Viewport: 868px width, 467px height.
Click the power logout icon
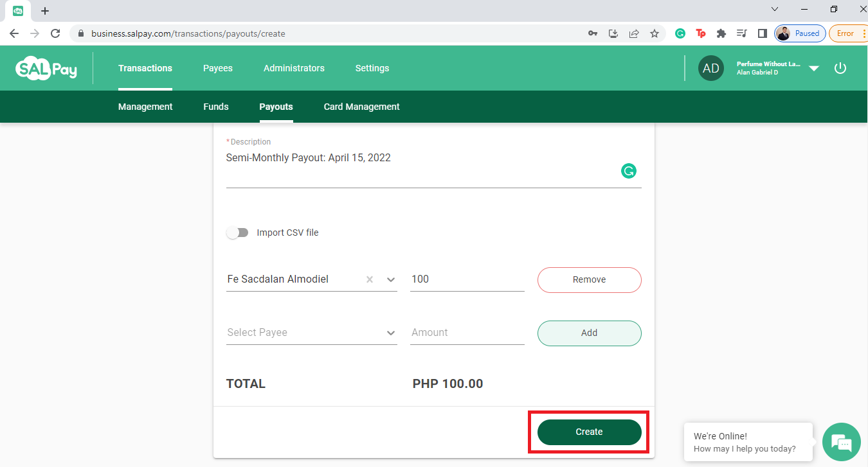coord(840,68)
